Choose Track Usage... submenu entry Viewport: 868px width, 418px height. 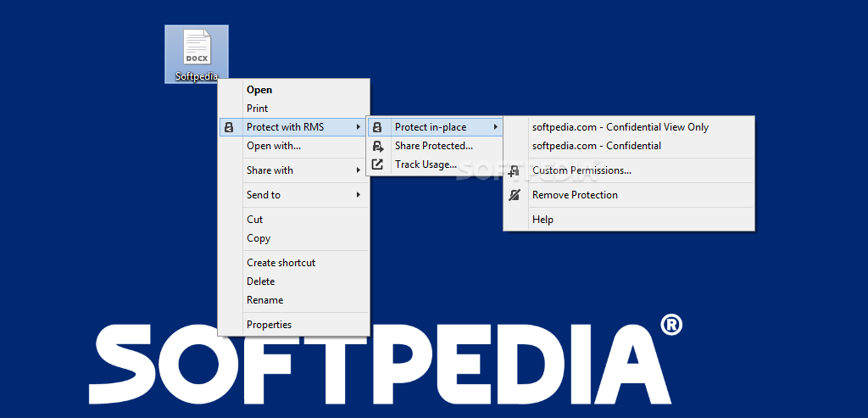(435, 164)
